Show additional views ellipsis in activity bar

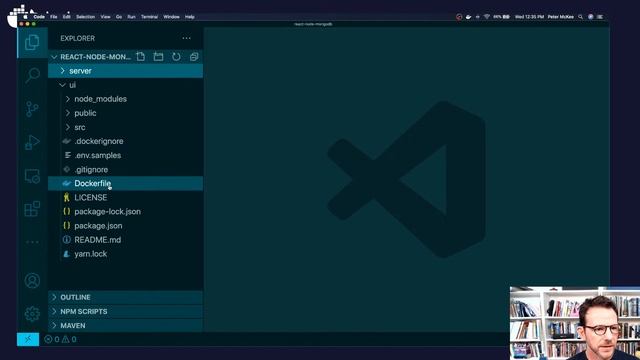(x=32, y=242)
